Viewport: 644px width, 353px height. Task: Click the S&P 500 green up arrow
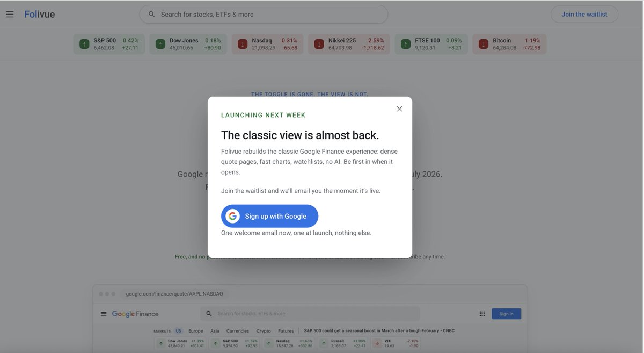point(84,44)
